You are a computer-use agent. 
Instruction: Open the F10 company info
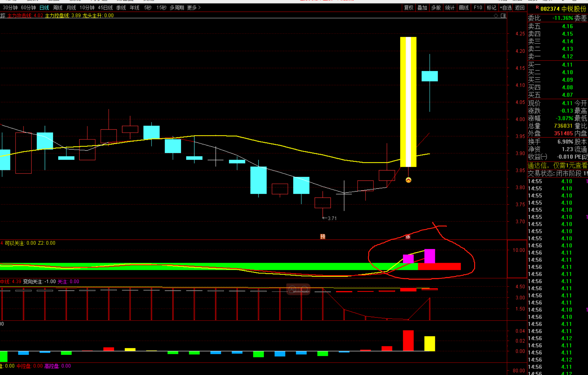478,8
